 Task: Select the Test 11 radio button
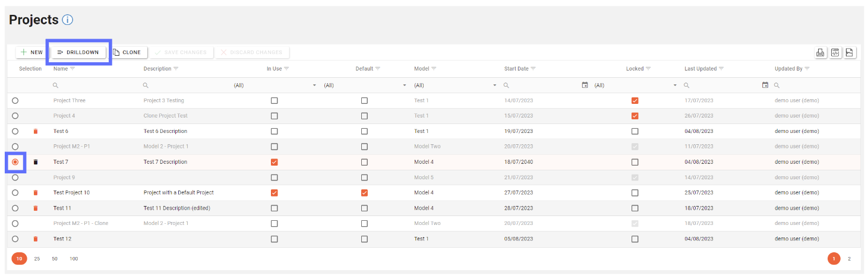point(15,208)
